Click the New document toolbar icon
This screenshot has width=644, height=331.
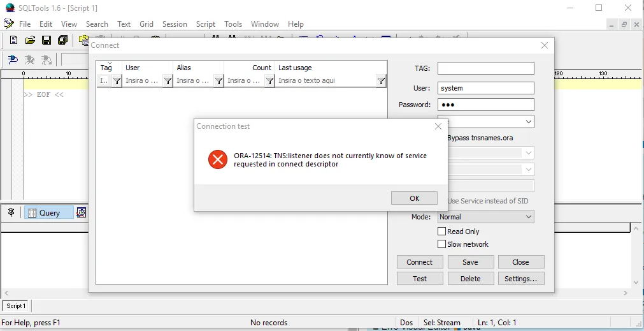13,40
